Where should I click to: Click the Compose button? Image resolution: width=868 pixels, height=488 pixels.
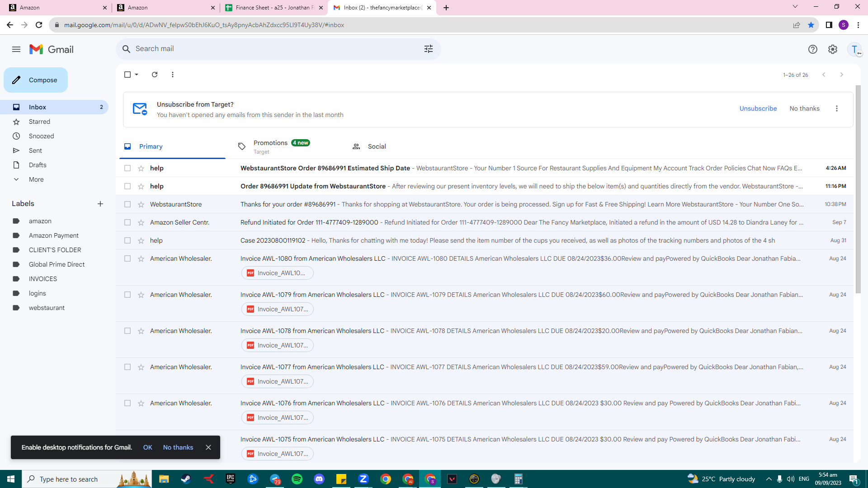point(36,80)
